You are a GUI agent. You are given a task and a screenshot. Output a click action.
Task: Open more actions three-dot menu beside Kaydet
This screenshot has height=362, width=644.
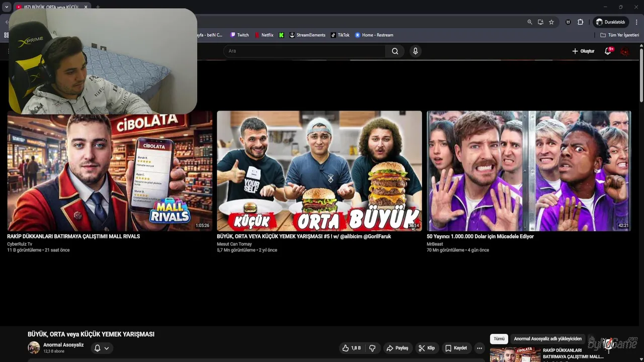pos(479,348)
